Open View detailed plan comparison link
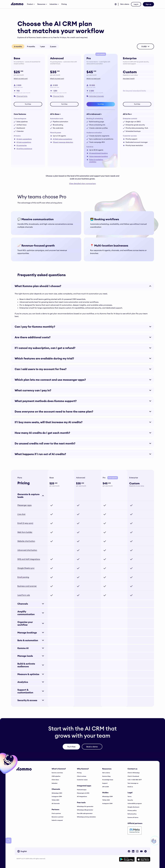Screen dimensions: 165x868 click(x=82, y=184)
